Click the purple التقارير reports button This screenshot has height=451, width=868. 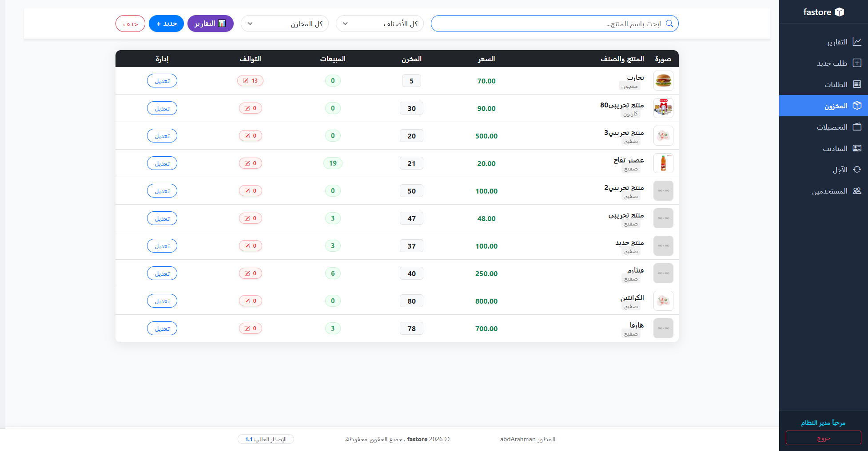click(x=210, y=24)
